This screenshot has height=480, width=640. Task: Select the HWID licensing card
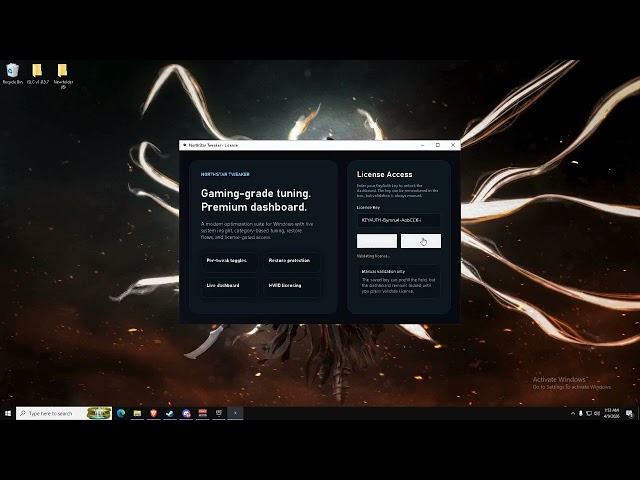[x=291, y=287]
